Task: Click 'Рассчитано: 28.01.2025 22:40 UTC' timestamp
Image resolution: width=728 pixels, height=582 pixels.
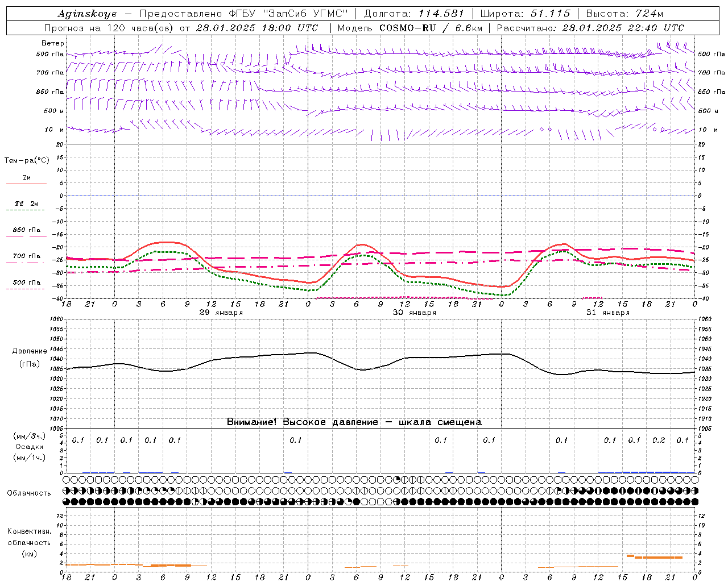Action: [x=590, y=28]
